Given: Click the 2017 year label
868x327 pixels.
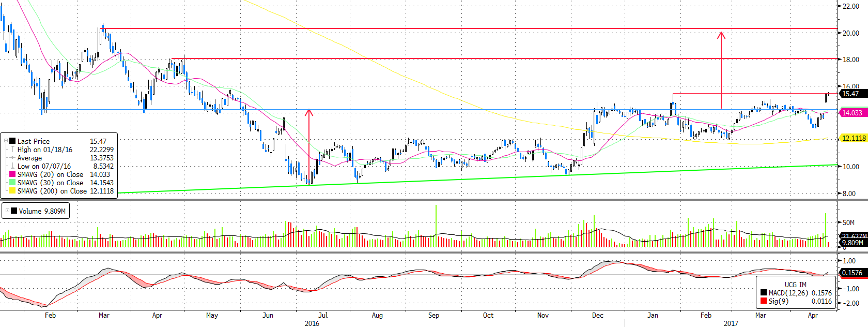Looking at the screenshot, I should [x=731, y=323].
